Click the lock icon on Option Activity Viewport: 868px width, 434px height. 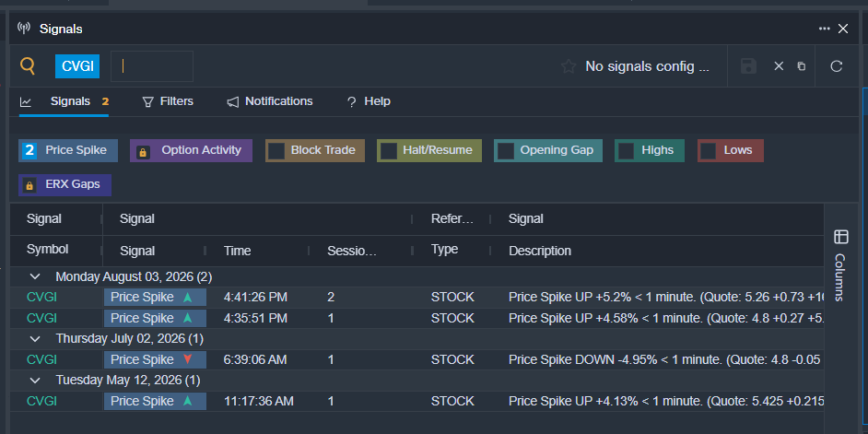pyautogui.click(x=143, y=152)
